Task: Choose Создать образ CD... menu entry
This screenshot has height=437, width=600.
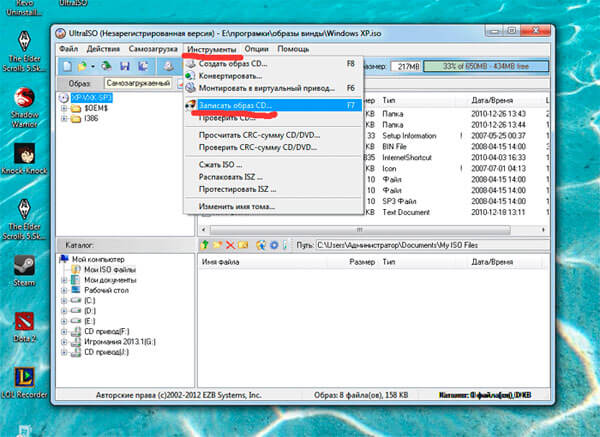Action: coord(272,64)
